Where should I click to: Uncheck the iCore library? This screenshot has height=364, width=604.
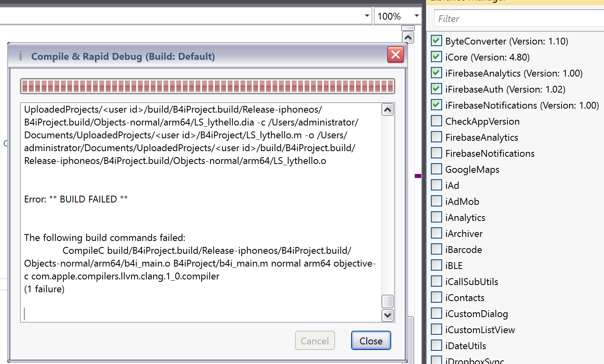436,57
